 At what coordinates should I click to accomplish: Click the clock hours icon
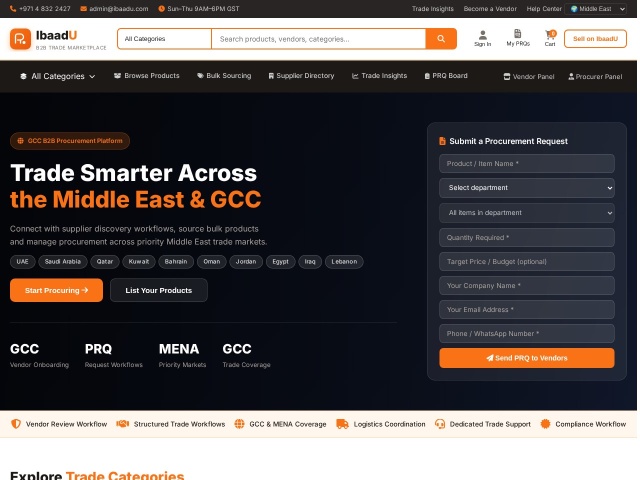click(x=162, y=9)
